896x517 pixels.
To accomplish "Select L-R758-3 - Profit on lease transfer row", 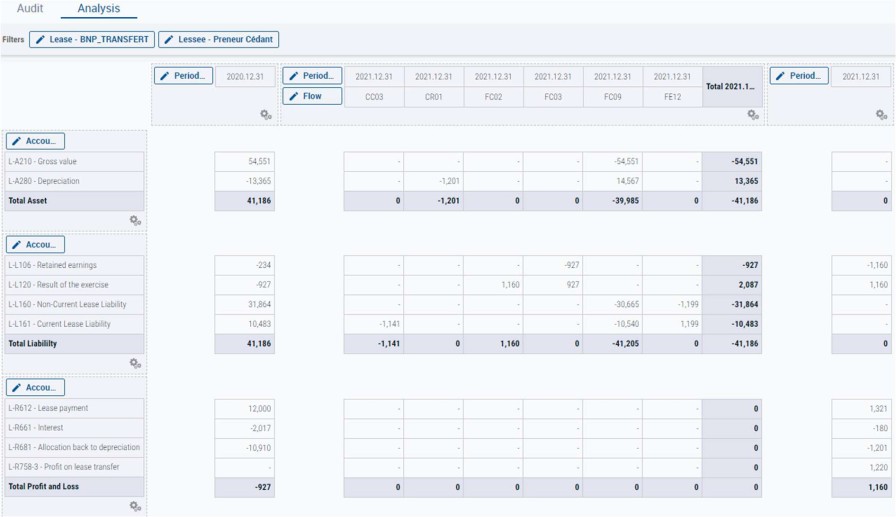I will point(74,467).
